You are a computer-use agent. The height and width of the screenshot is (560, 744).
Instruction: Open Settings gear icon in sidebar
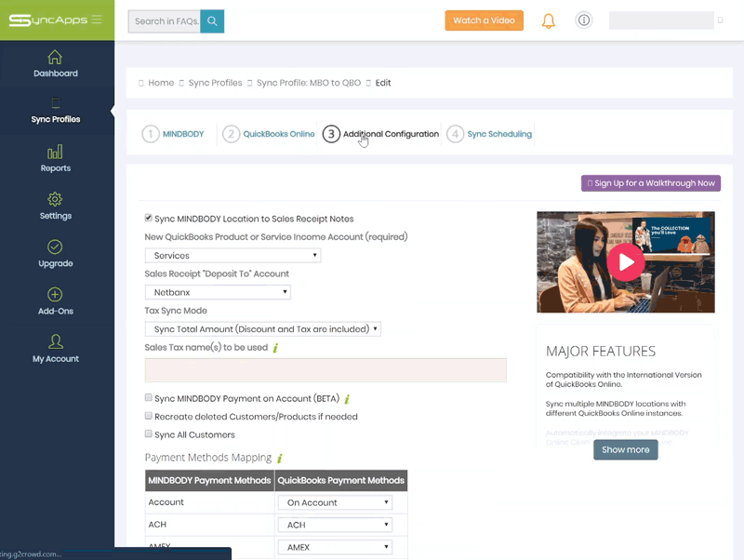pyautogui.click(x=55, y=199)
